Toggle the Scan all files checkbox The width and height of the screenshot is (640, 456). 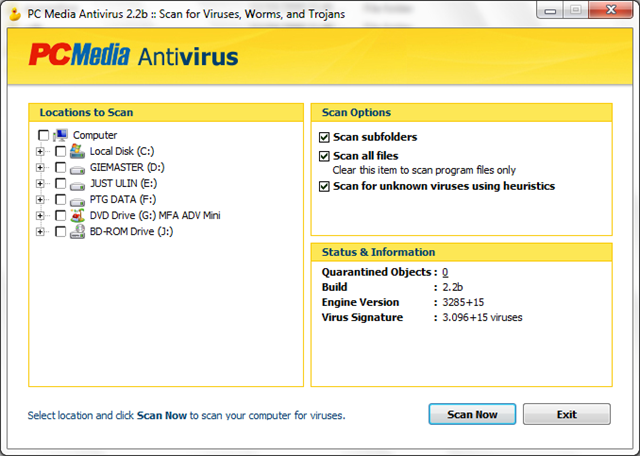(x=324, y=156)
